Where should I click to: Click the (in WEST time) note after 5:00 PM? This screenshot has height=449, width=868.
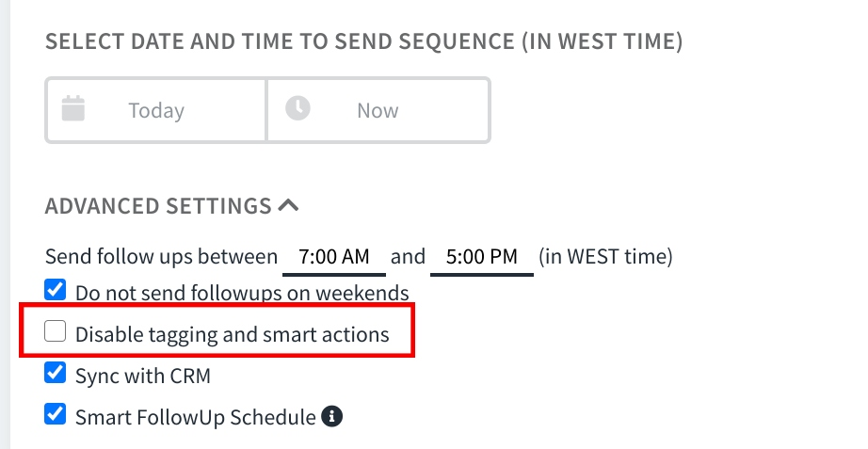coord(605,257)
